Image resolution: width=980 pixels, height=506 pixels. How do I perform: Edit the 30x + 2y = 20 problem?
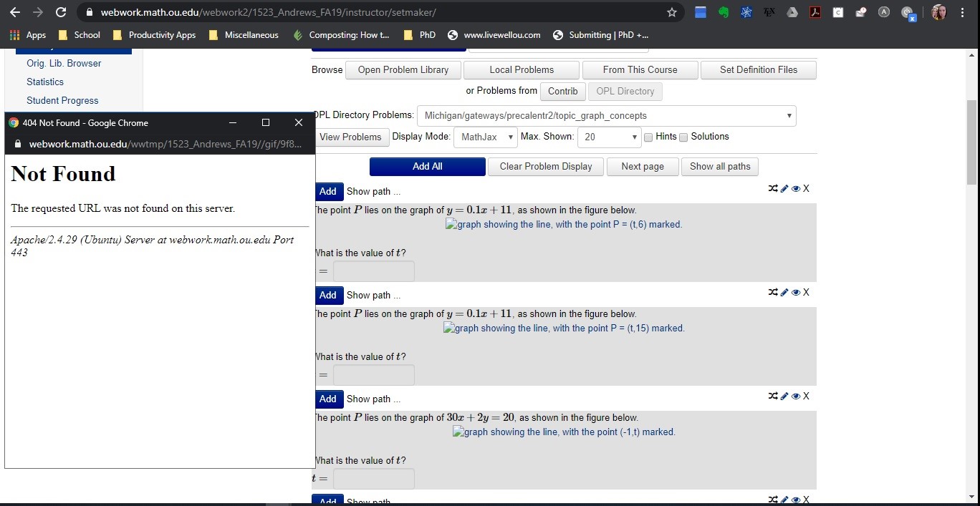(784, 396)
